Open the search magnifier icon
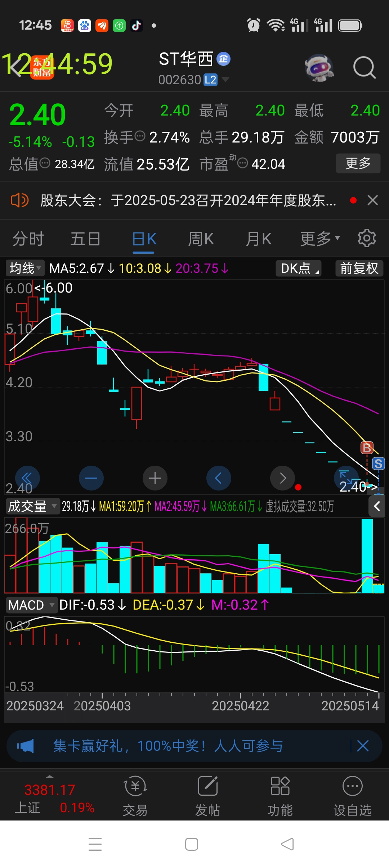The image size is (389, 868). [x=365, y=67]
